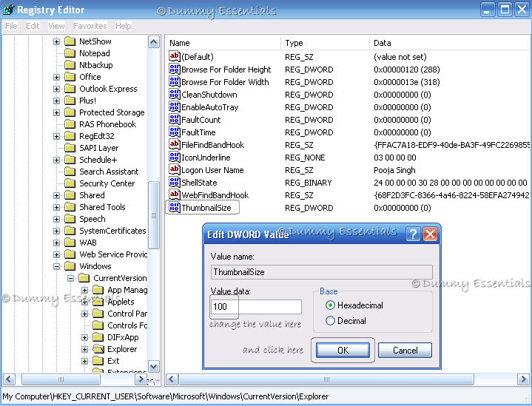Click the Office folder icon
This screenshot has width=532, height=406.
(70, 77)
